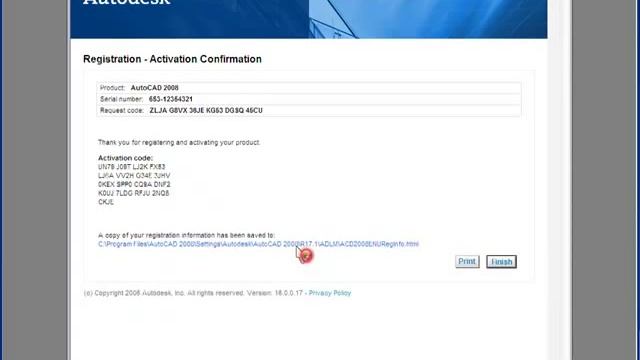Click the Registration - Activation Confirmation heading
The height and width of the screenshot is (360, 640).
pyautogui.click(x=172, y=59)
